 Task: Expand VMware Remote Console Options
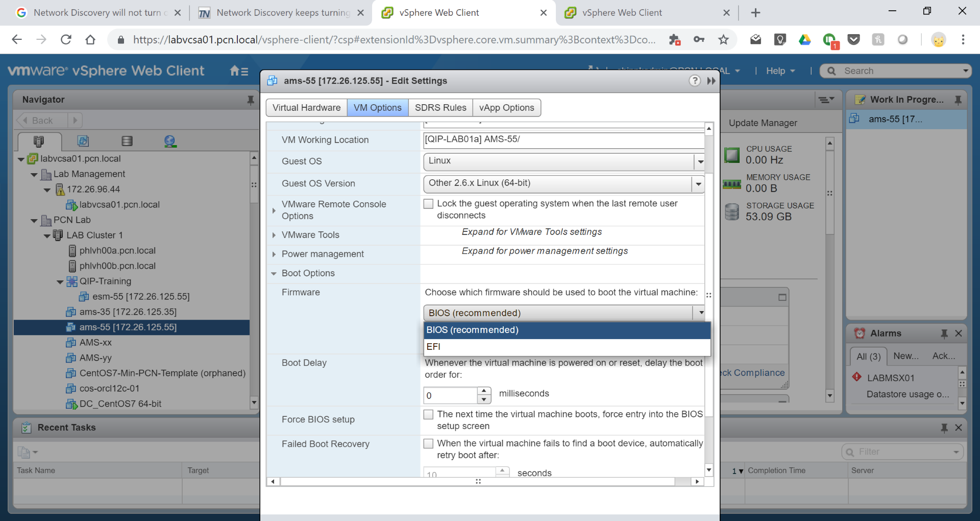click(274, 210)
